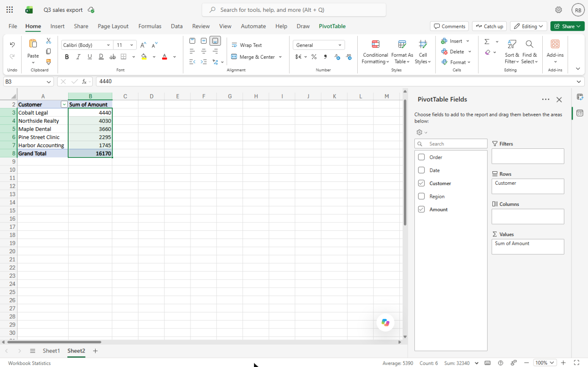Apply Italic formatting
The image size is (588, 367).
[78, 57]
